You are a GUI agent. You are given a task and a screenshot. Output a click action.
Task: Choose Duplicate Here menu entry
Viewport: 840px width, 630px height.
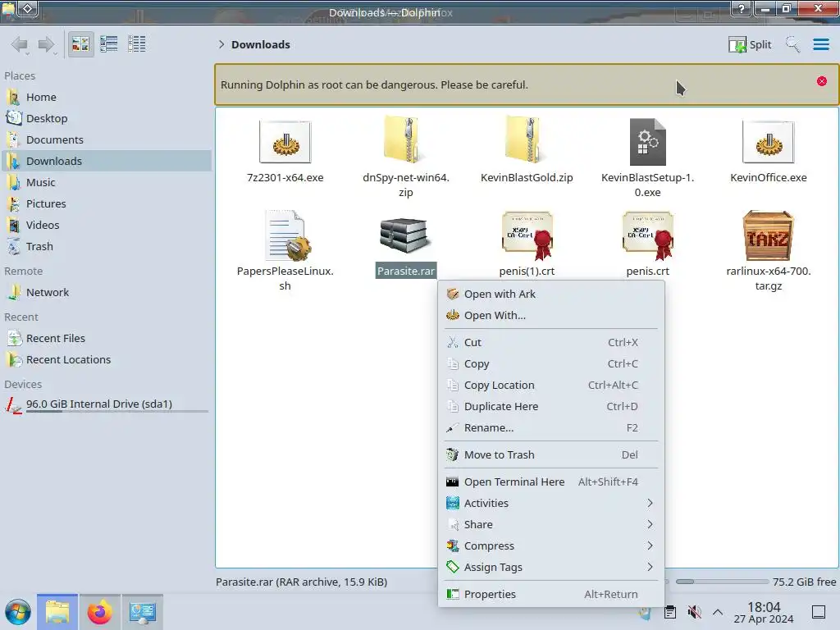pos(551,407)
